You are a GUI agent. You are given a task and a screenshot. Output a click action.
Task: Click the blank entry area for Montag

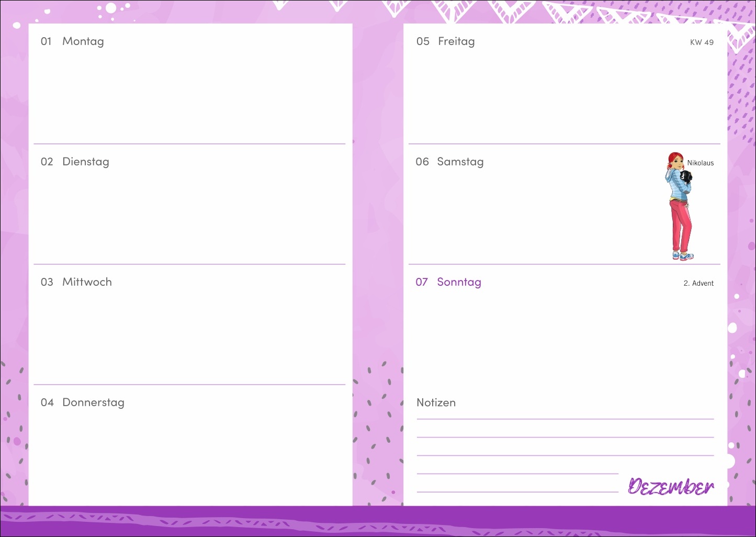[189, 94]
